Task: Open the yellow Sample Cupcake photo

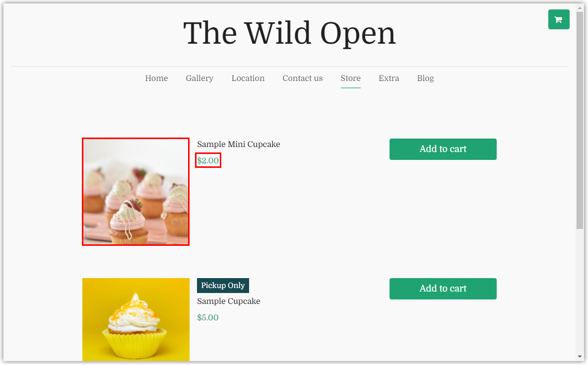Action: click(x=136, y=319)
